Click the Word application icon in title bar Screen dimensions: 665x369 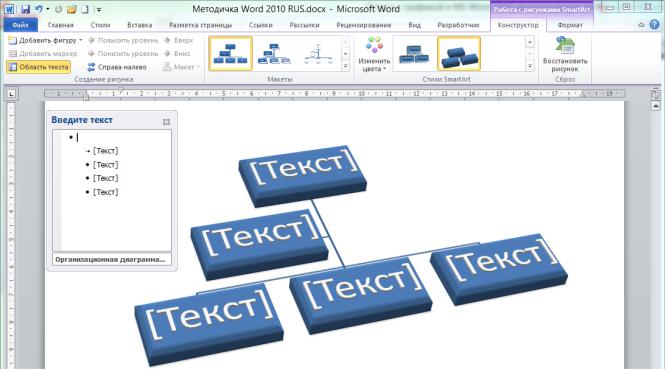tap(9, 9)
